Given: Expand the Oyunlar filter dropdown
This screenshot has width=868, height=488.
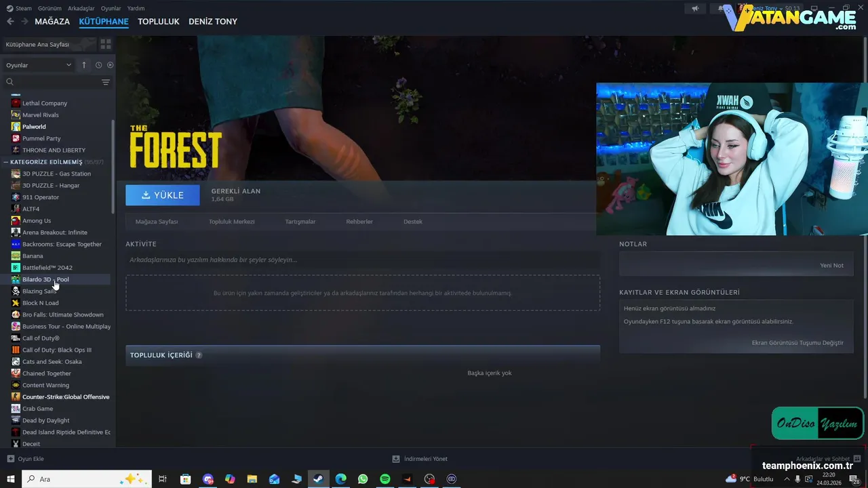Looking at the screenshot, I should coord(39,65).
